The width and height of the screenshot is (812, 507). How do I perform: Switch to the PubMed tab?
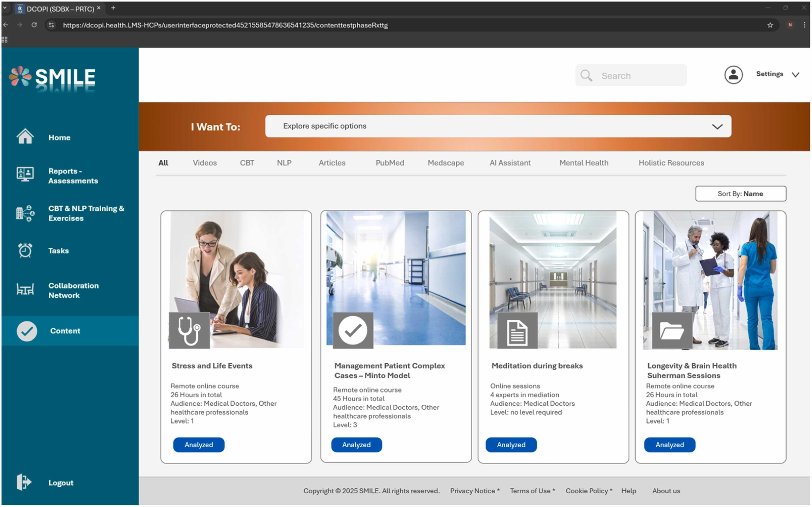(x=390, y=163)
